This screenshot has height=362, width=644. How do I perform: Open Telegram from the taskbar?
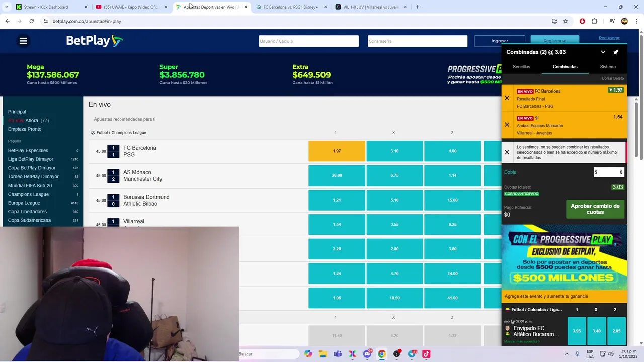(x=412, y=354)
